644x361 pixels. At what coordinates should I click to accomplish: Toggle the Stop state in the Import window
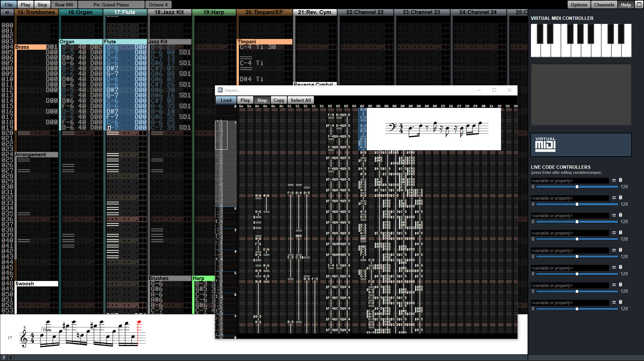[262, 100]
